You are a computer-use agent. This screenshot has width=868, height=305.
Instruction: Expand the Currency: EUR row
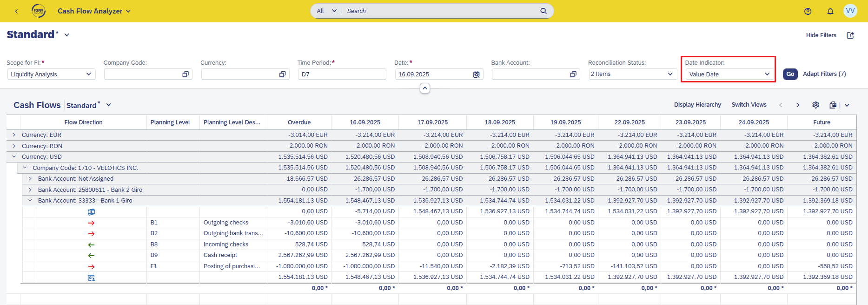14,135
